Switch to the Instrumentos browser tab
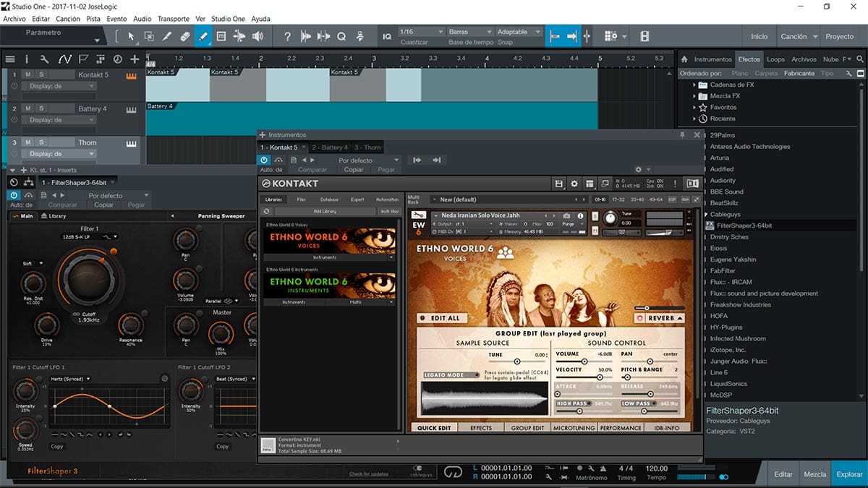Image resolution: width=868 pixels, height=488 pixels. coord(712,59)
